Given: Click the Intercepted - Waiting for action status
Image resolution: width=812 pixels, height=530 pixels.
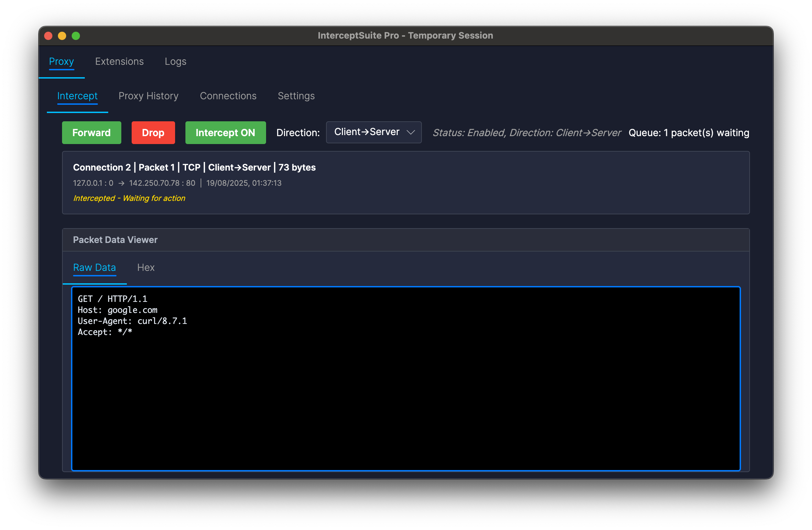Looking at the screenshot, I should click(x=129, y=198).
